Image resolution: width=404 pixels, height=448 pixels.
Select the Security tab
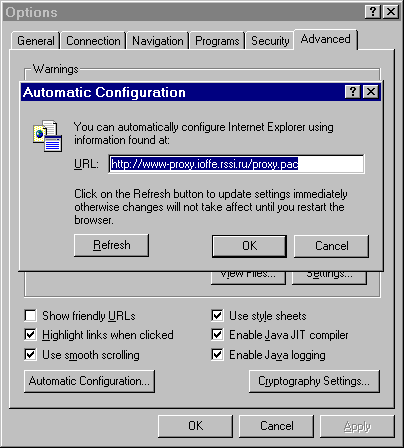click(270, 41)
